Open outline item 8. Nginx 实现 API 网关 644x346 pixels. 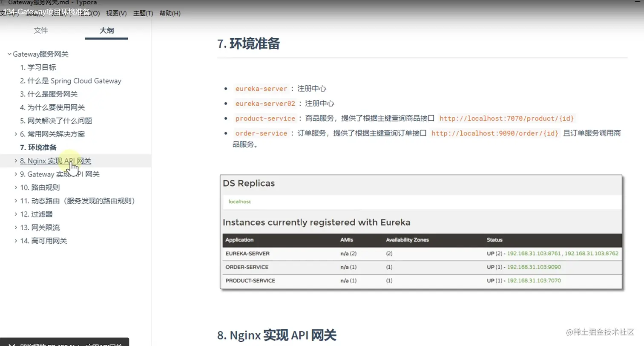click(55, 161)
